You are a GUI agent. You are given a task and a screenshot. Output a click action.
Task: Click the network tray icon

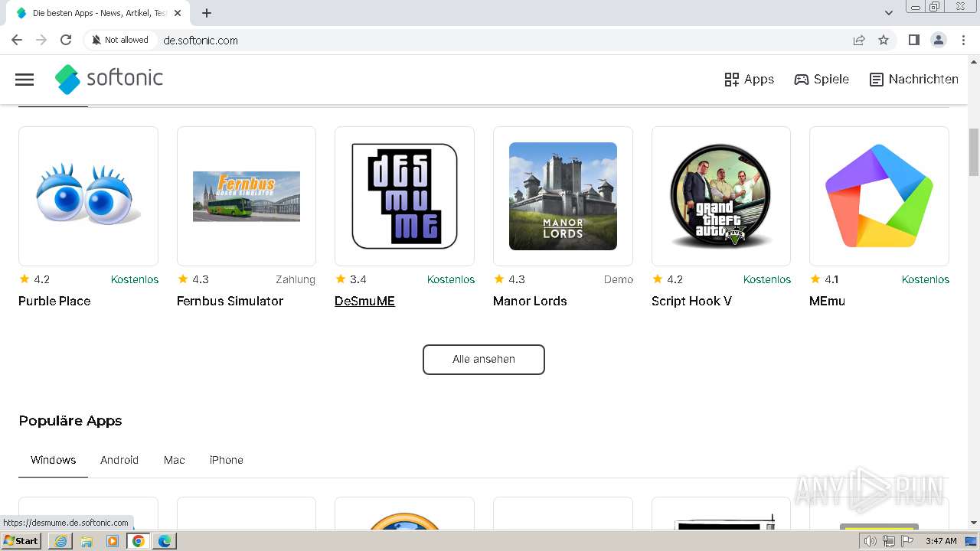(x=888, y=541)
